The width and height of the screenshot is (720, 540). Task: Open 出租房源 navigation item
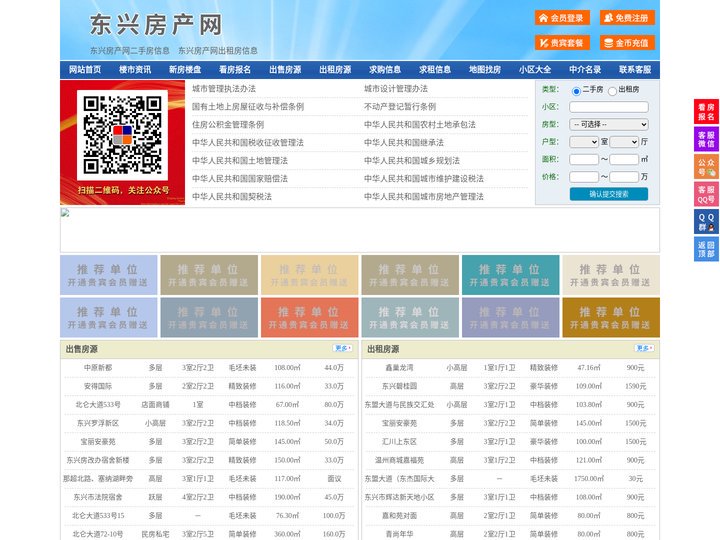click(x=335, y=70)
